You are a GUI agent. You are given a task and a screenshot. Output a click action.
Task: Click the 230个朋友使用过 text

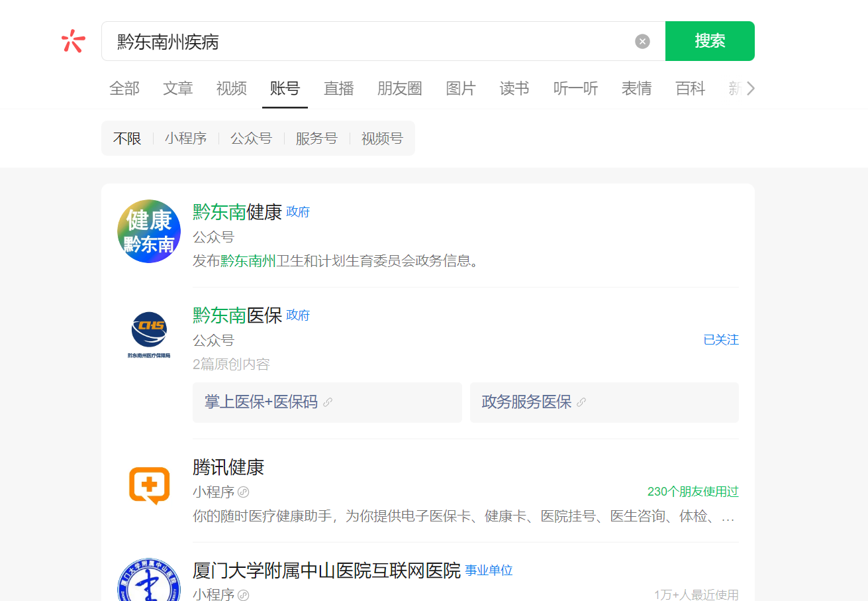pos(693,492)
